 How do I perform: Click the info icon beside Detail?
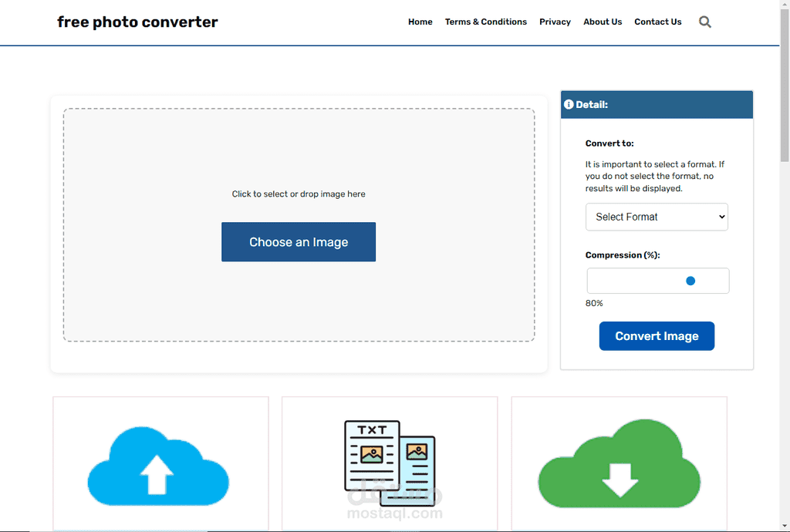tap(569, 105)
